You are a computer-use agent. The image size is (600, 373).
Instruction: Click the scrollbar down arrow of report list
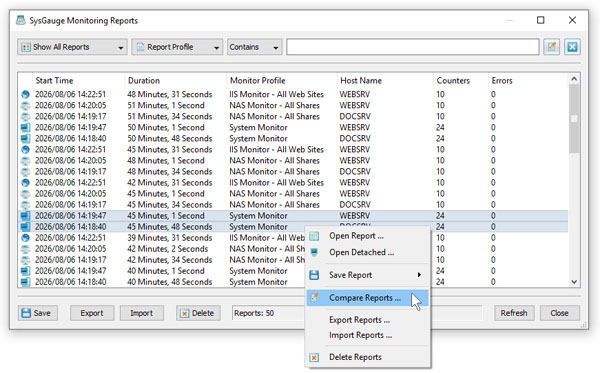(574, 282)
